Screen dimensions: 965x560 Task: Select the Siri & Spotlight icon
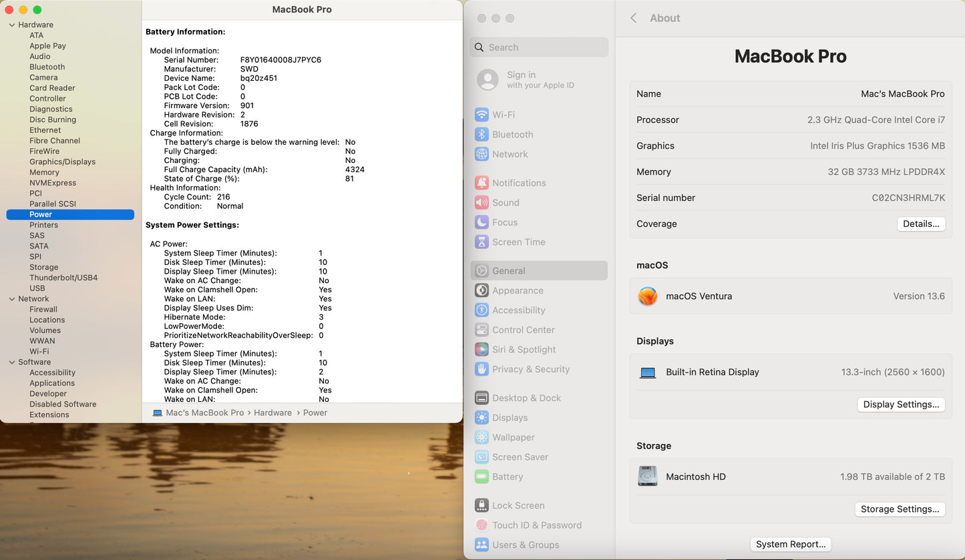481,350
